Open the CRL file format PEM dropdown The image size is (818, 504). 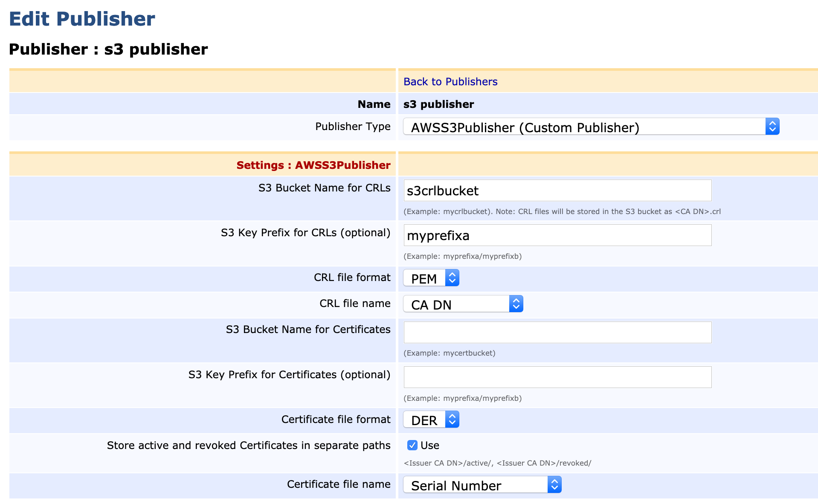[x=431, y=278]
